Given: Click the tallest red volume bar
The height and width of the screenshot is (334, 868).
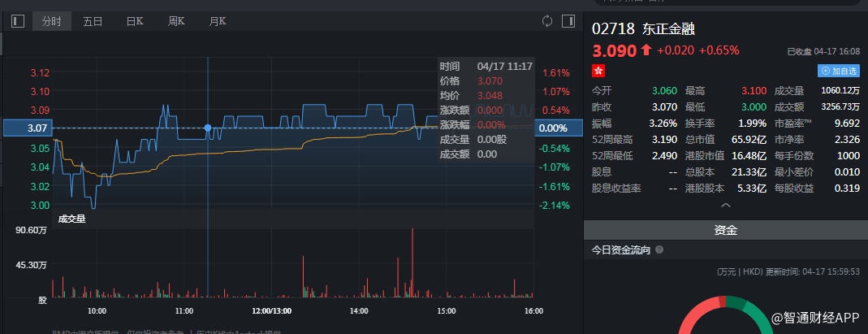Looking at the screenshot, I should 412,262.
